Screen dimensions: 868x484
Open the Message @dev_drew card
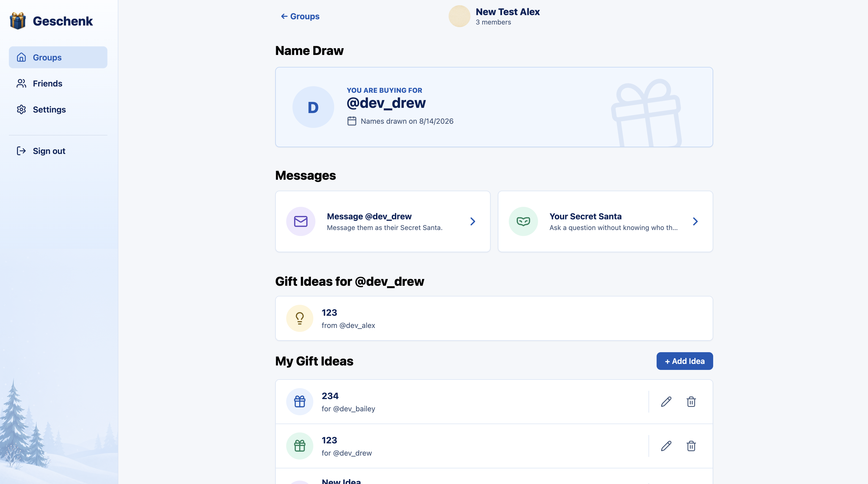(382, 221)
